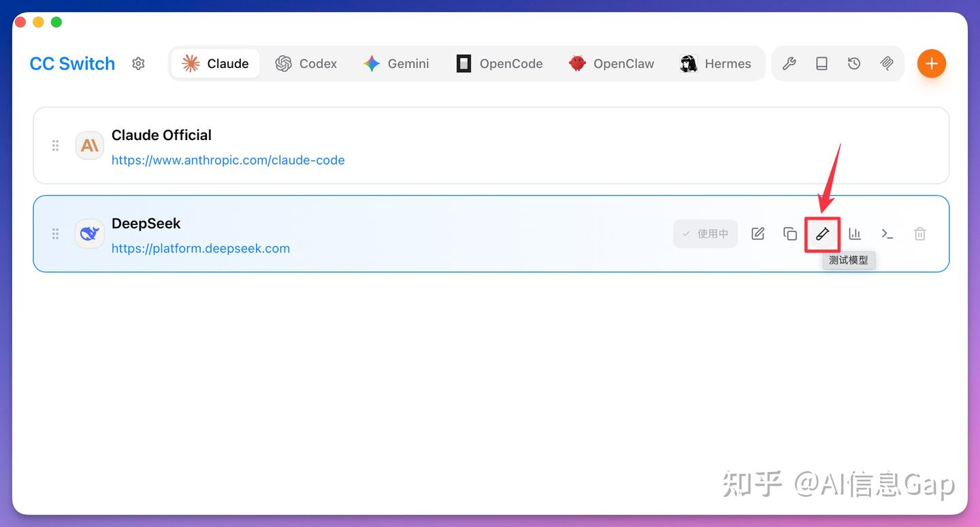Delete the DeepSeek provider
The image size is (980, 527).
(920, 234)
